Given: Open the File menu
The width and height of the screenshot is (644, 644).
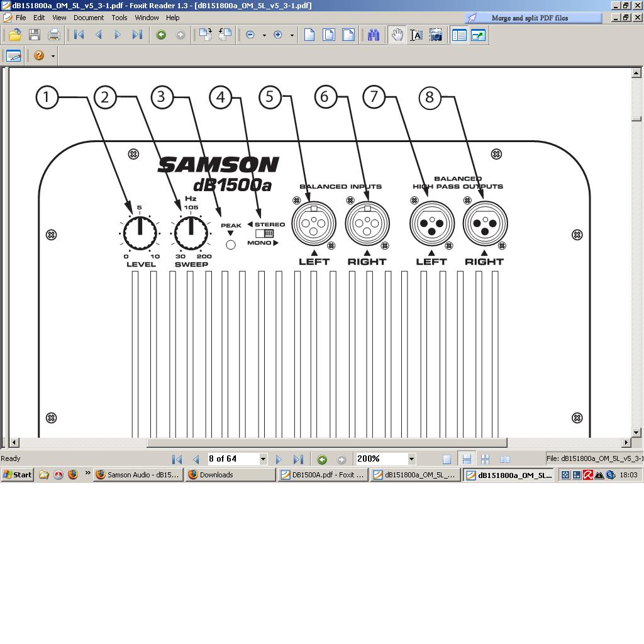Looking at the screenshot, I should tap(21, 18).
